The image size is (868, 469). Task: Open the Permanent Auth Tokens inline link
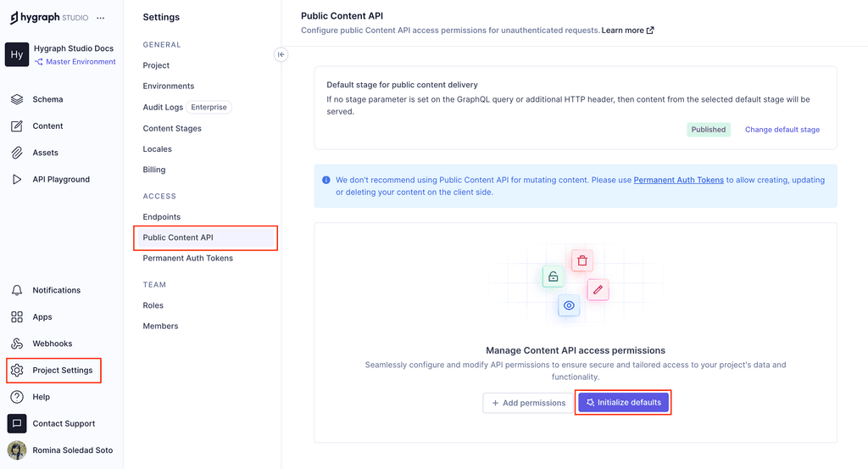678,180
